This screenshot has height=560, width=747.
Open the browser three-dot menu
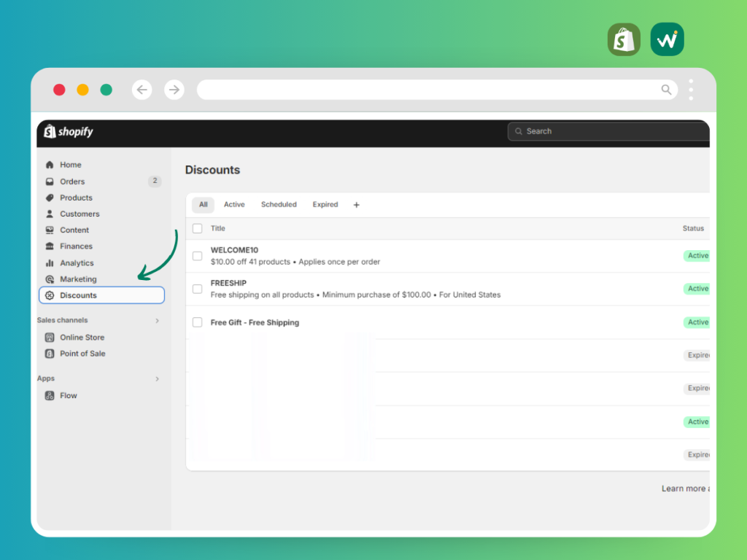691,90
